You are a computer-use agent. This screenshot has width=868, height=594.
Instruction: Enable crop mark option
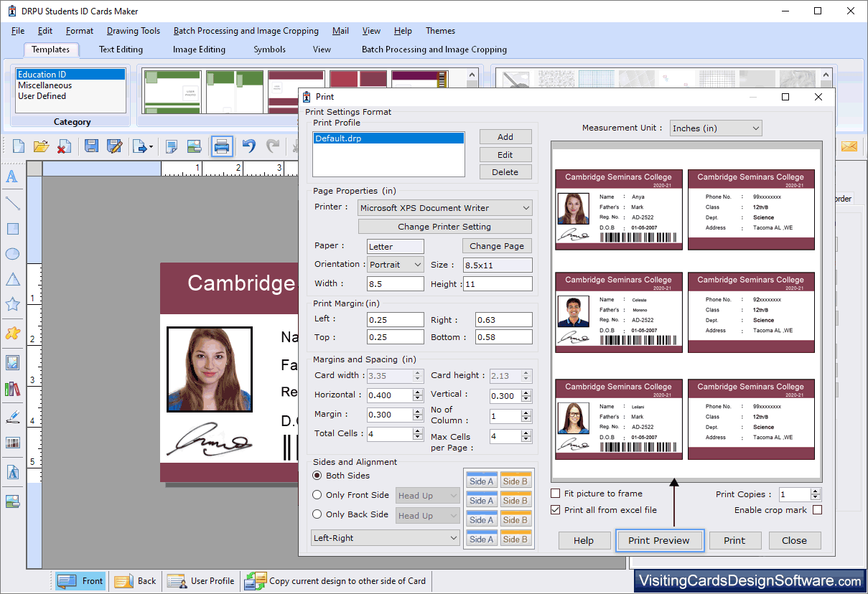815,510
